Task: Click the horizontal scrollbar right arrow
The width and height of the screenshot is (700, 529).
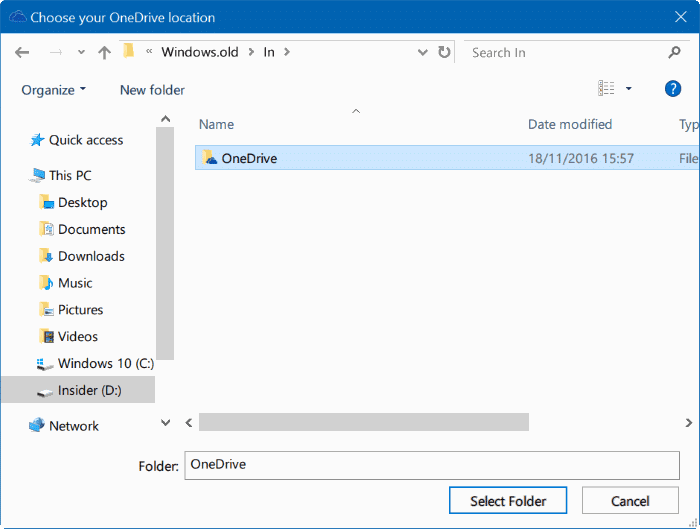Action: [x=689, y=422]
